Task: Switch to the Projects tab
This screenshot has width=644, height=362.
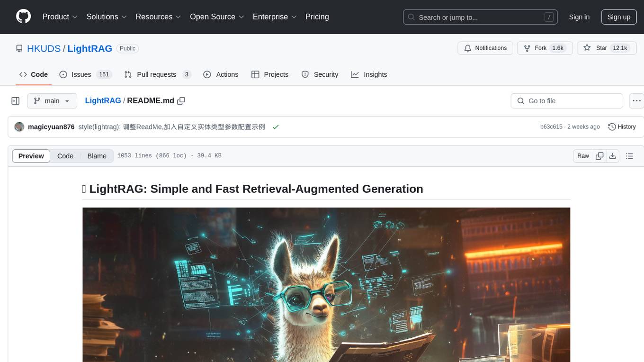Action: tap(270, 74)
